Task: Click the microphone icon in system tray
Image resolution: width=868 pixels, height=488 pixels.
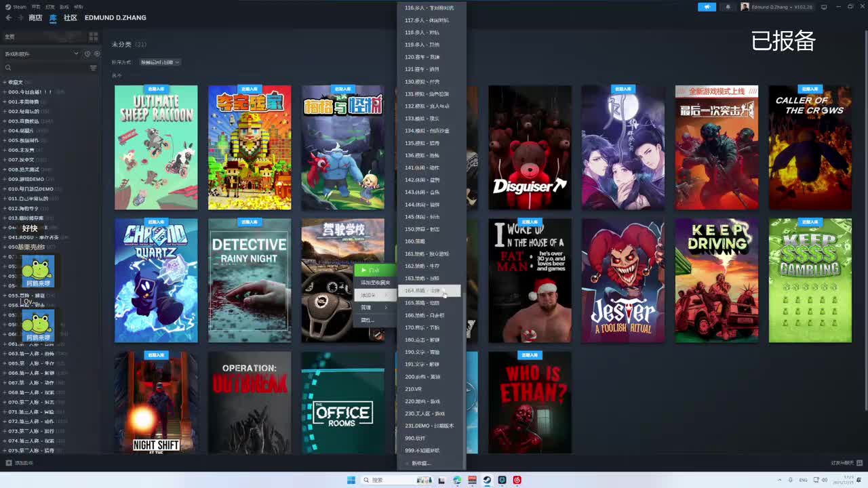Action: 790,480
